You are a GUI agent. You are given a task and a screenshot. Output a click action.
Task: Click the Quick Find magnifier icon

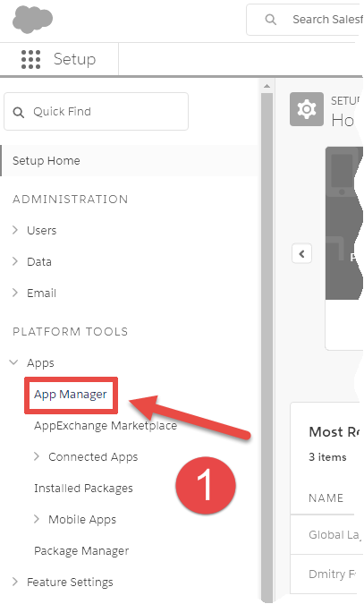pyautogui.click(x=19, y=112)
